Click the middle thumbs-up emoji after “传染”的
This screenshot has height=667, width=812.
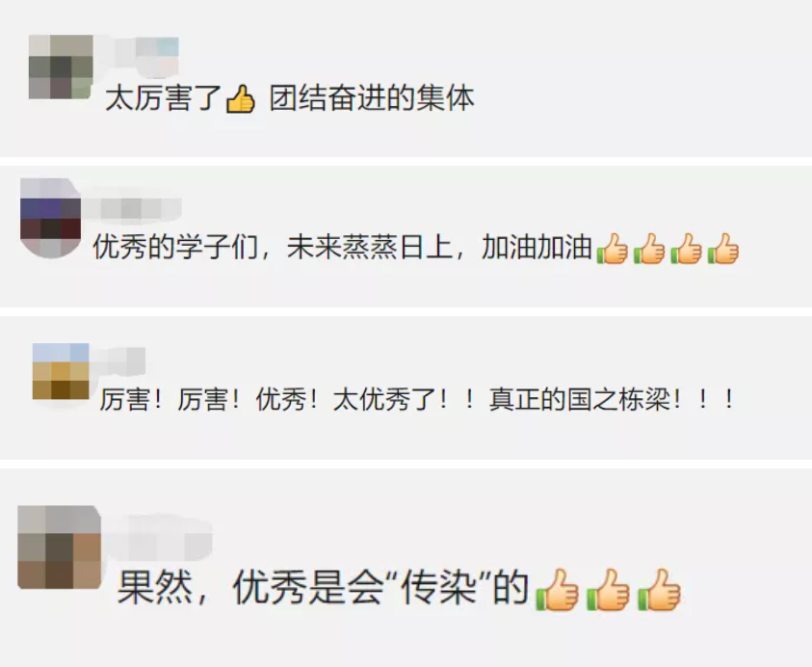click(x=608, y=589)
